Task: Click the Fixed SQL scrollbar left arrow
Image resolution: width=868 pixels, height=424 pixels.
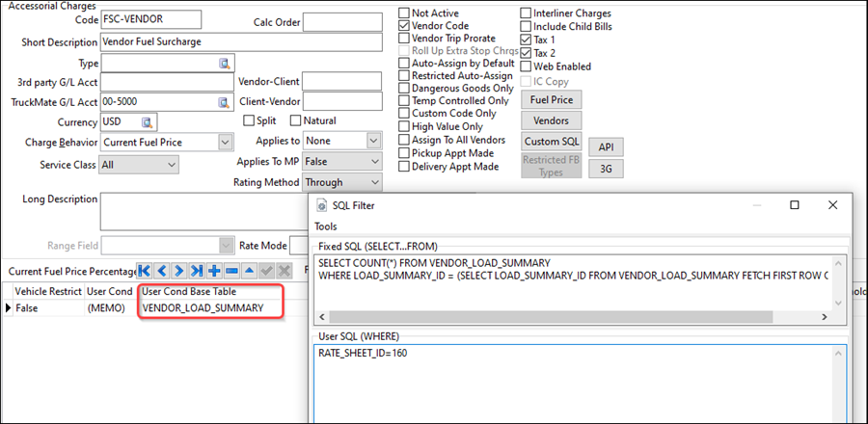Action: pyautogui.click(x=321, y=317)
